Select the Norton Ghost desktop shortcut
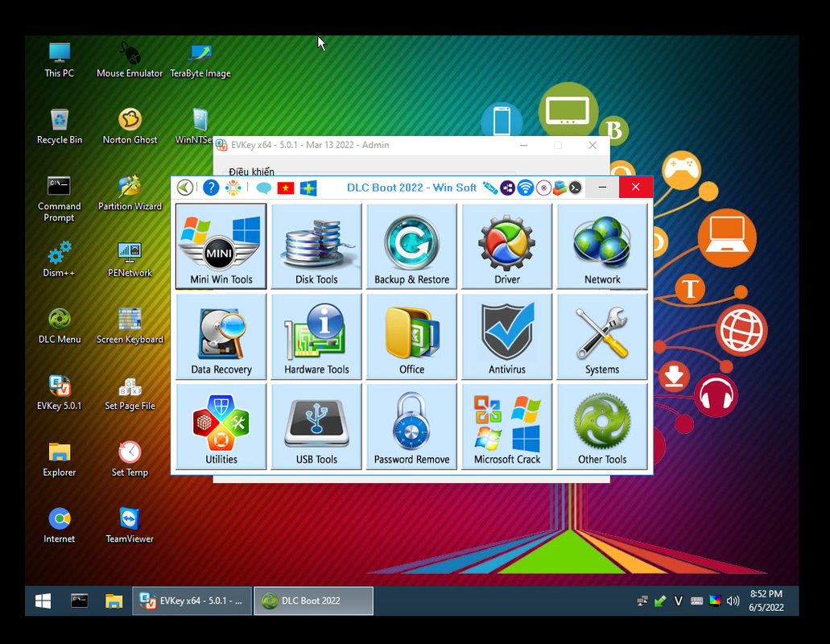The width and height of the screenshot is (830, 644). [130, 127]
